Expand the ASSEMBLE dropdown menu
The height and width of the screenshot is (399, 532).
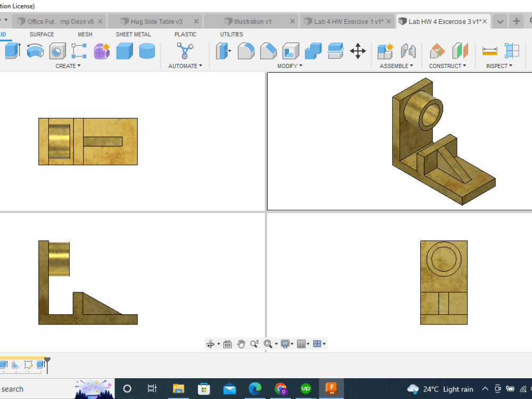click(x=396, y=66)
